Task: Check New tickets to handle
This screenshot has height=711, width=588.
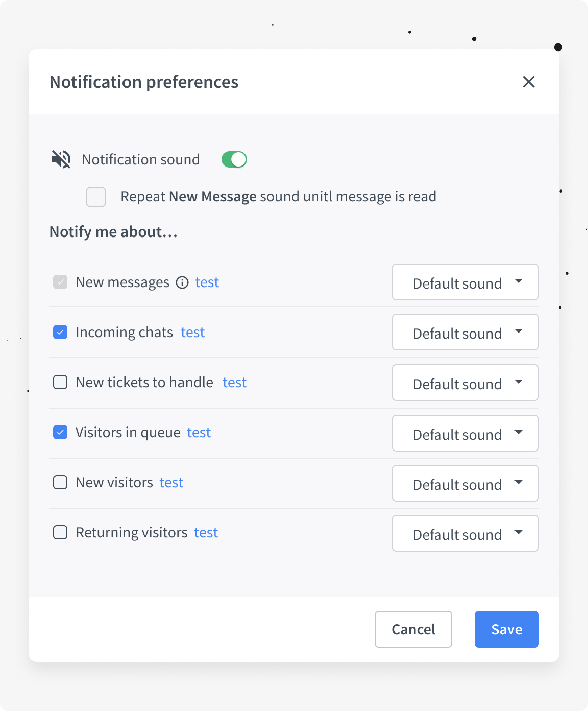Action: 60,382
